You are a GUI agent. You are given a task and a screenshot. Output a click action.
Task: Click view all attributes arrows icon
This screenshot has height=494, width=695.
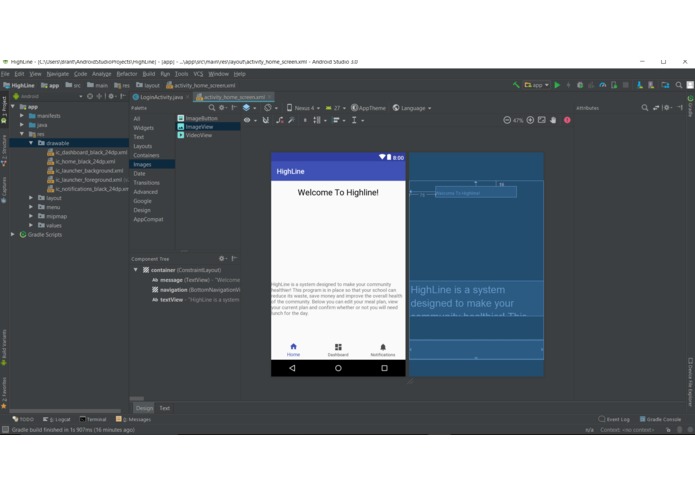656,108
